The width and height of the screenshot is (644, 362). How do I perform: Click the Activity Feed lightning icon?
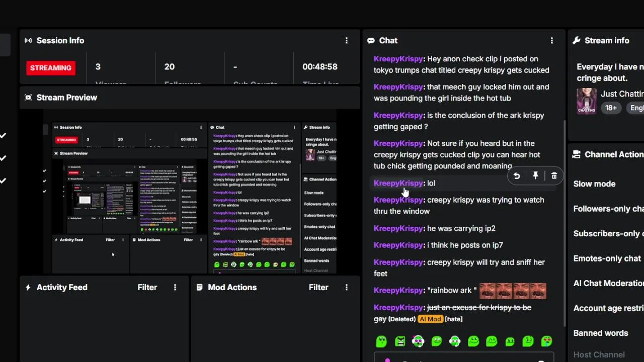[28, 288]
